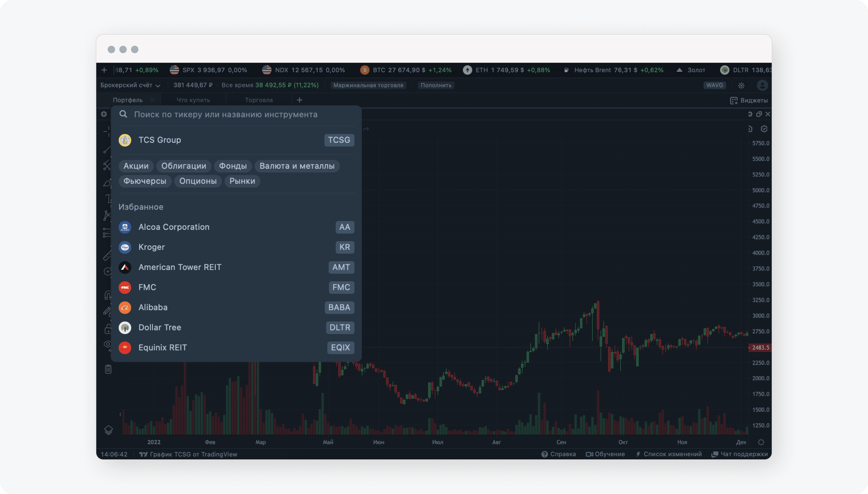868x494 pixels.
Task: Click the Маржинальная торговля button
Action: [x=368, y=85]
